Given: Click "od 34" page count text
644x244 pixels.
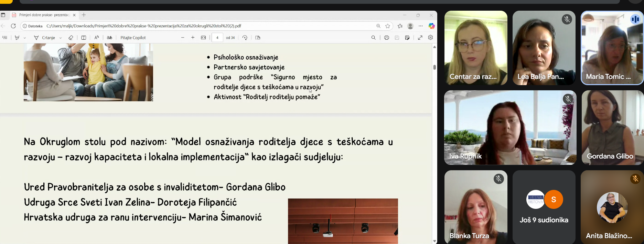Looking at the screenshot, I should pos(230,38).
